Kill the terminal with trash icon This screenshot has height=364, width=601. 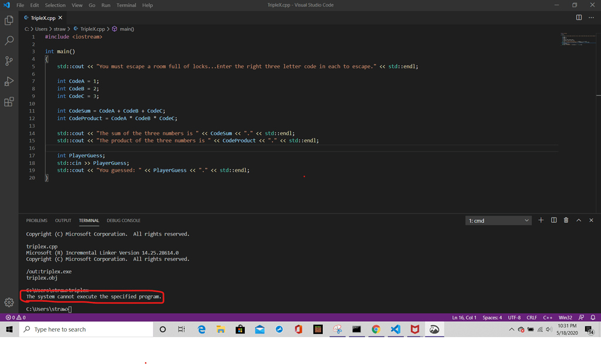pos(566,220)
